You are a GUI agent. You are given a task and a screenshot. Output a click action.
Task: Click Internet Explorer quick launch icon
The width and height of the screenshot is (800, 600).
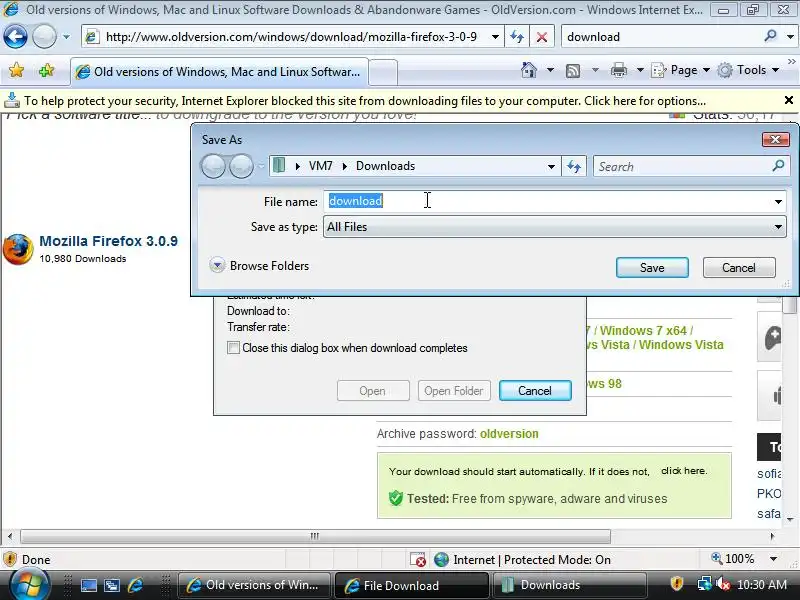(x=135, y=585)
